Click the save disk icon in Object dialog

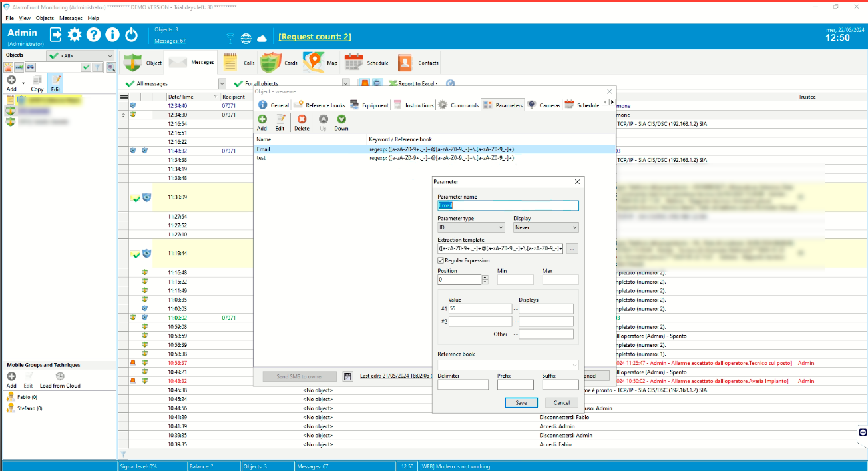(x=348, y=376)
